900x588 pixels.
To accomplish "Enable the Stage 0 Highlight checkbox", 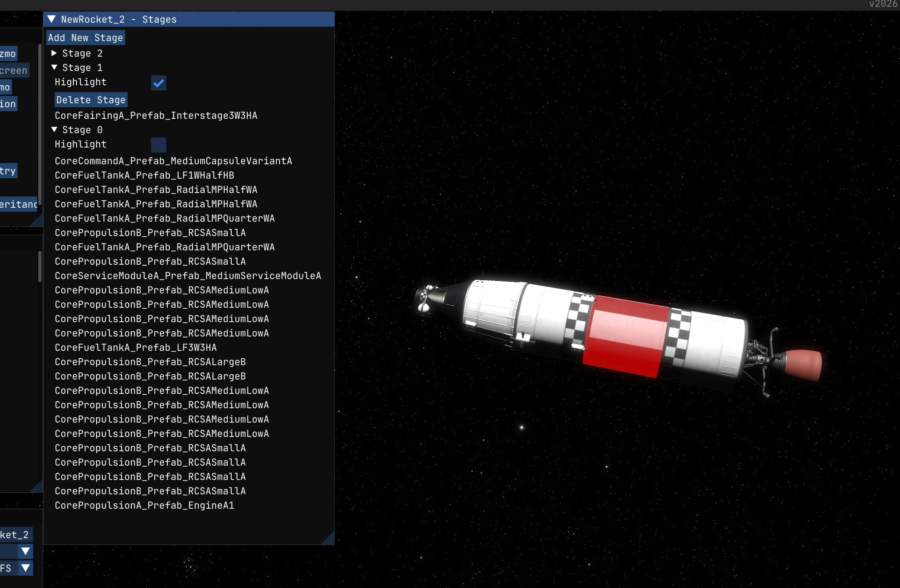I will (158, 145).
